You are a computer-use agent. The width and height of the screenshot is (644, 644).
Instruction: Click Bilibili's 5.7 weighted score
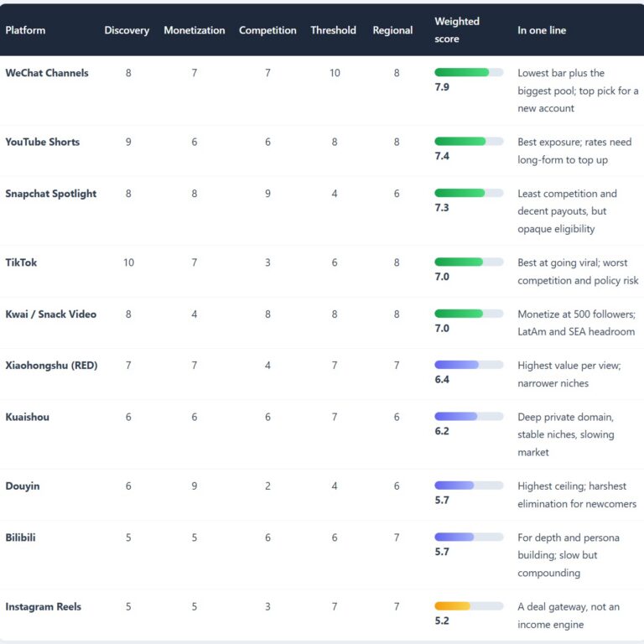click(442, 552)
